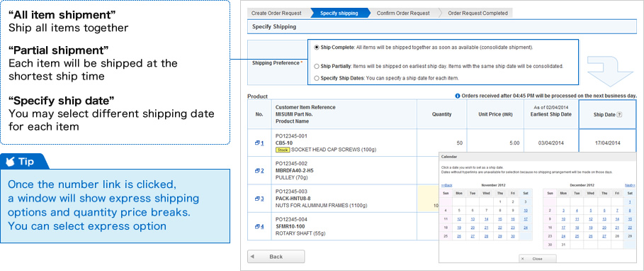Open the Order Request Completed step
This screenshot has height=271, width=644.
tap(478, 13)
